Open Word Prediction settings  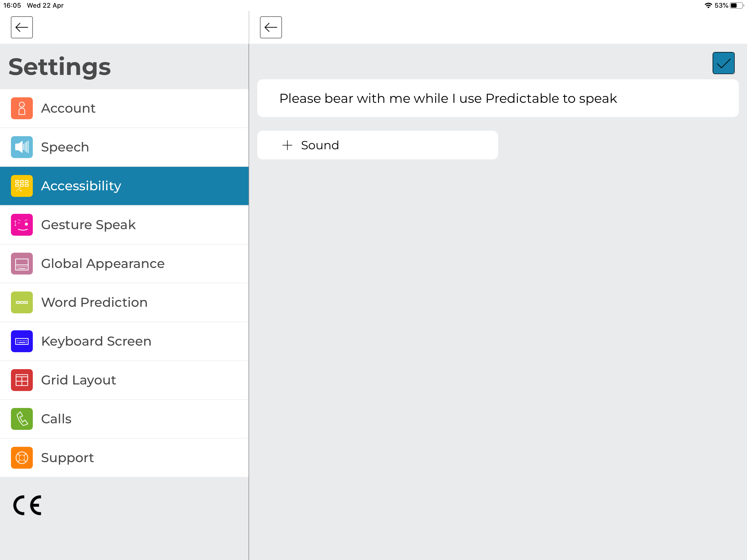pyautogui.click(x=124, y=303)
